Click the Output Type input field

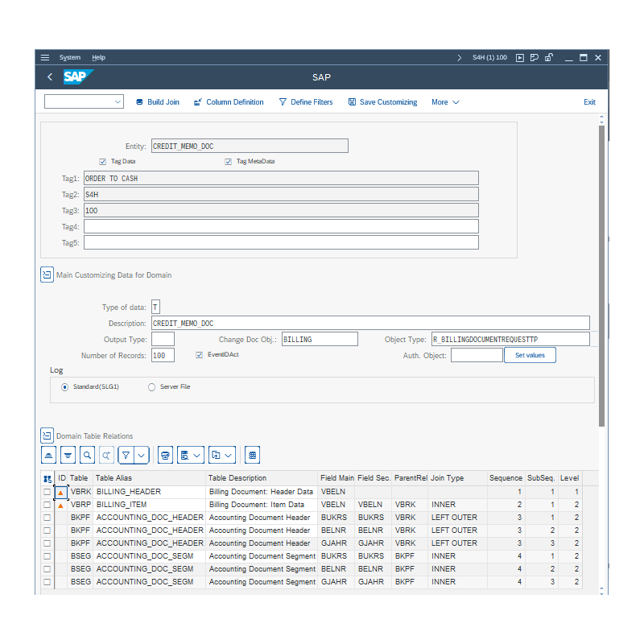tap(163, 339)
